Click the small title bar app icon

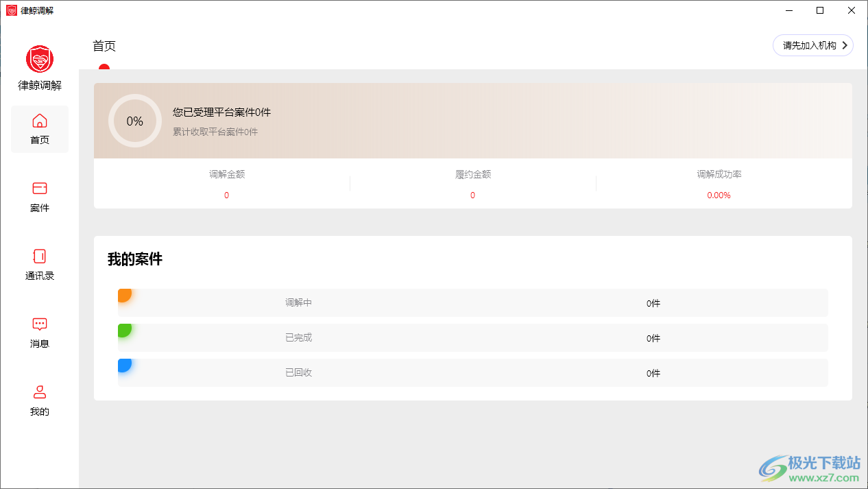pyautogui.click(x=12, y=11)
